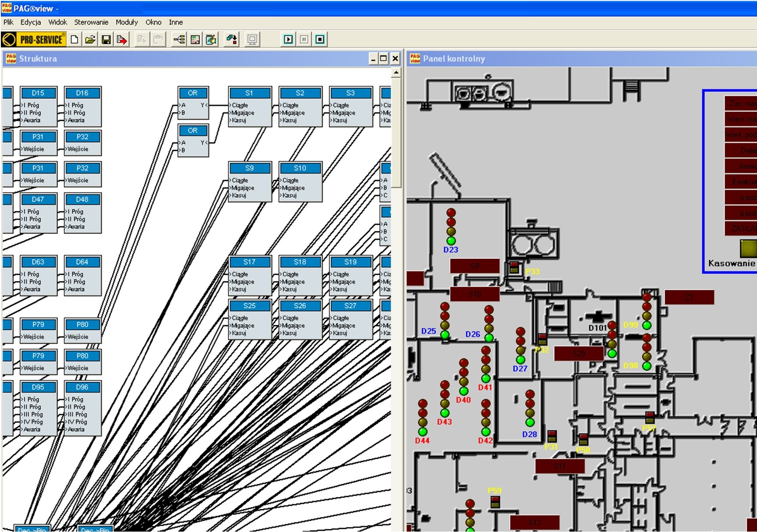Click the Struktura vertical scrollbar thumb
757x532 pixels.
(396, 133)
